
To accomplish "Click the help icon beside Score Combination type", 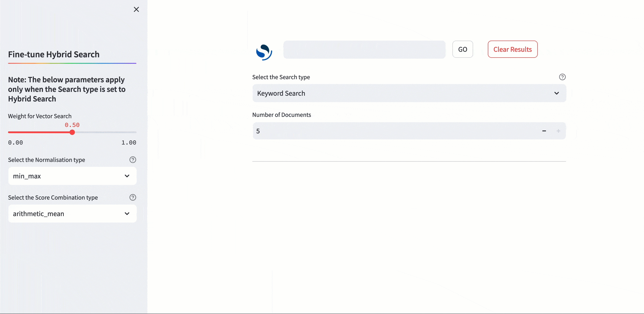I will point(133,197).
